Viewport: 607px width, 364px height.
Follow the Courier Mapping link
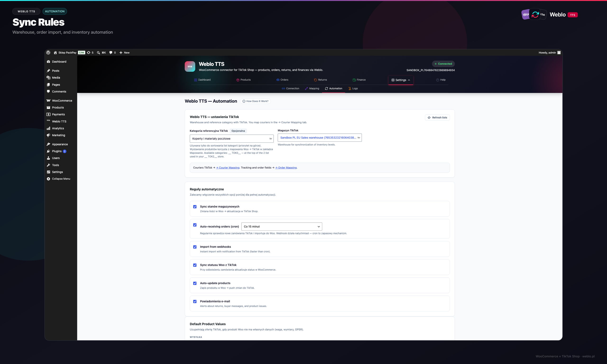[x=228, y=168]
